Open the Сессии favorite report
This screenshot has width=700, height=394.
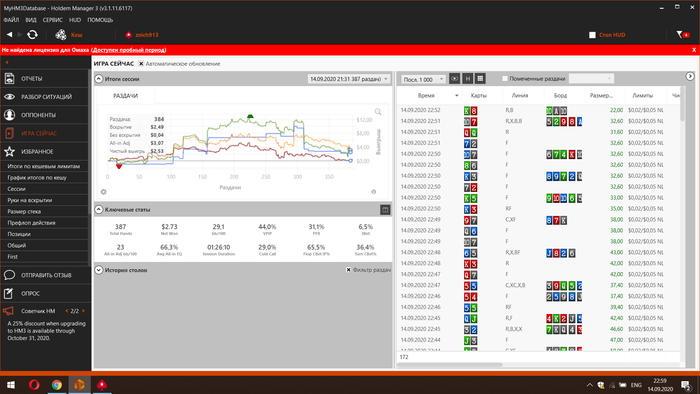pos(17,189)
